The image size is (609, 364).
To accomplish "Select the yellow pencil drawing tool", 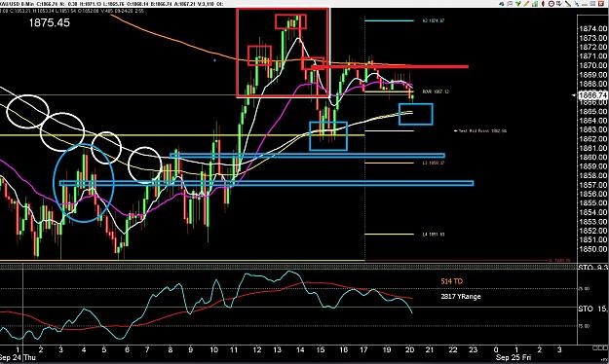I will click(x=526, y=4).
